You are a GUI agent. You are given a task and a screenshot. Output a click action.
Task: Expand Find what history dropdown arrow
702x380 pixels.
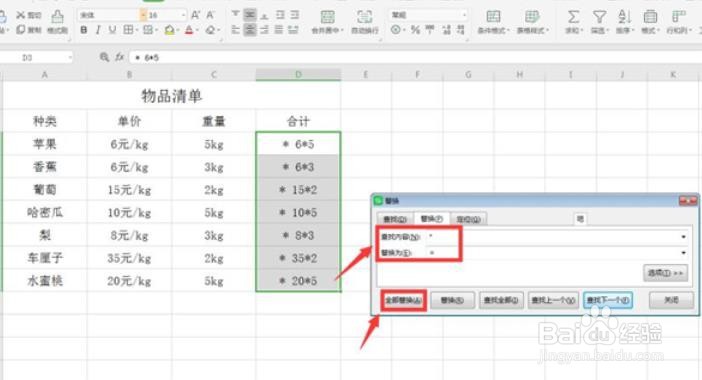point(683,237)
